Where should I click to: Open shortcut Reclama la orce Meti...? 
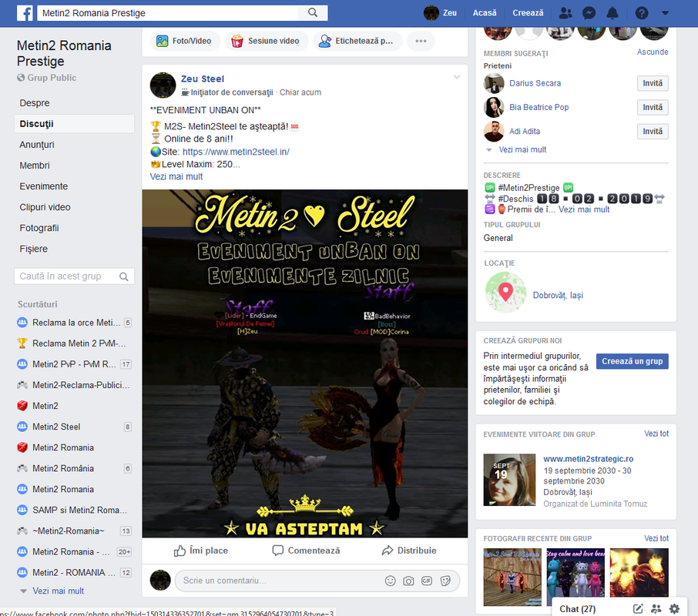click(x=74, y=323)
